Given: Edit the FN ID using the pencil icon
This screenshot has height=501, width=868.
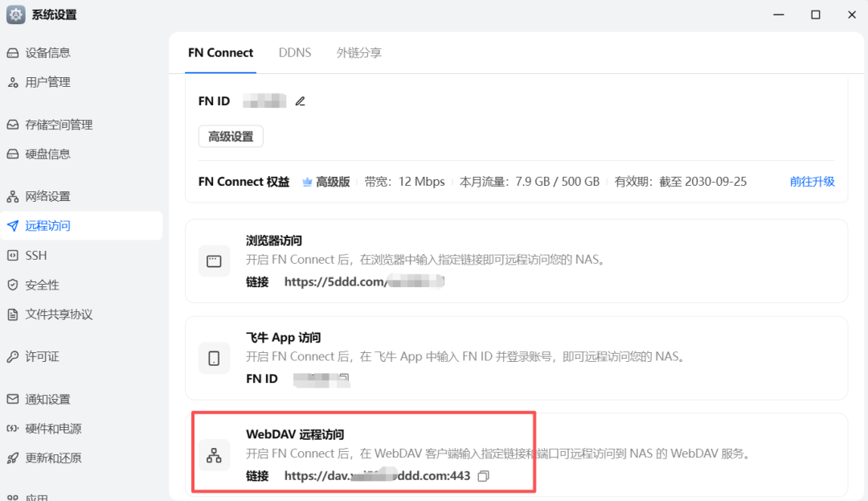Looking at the screenshot, I should 300,101.
